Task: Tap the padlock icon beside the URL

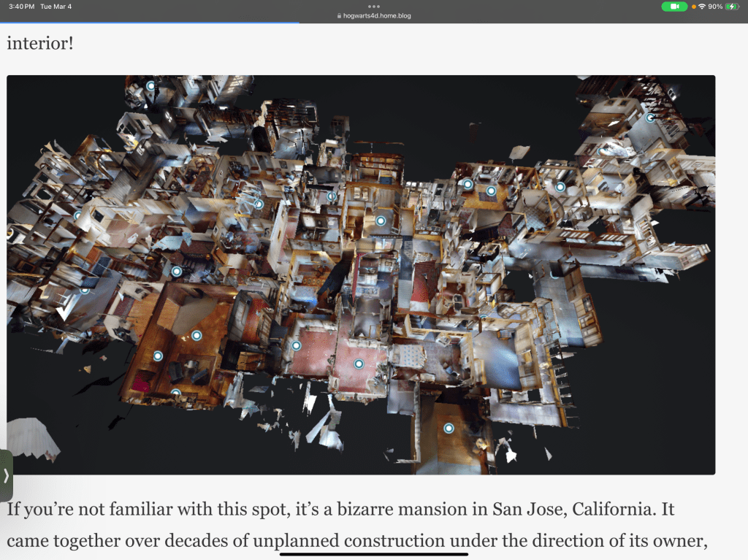Action: [x=338, y=15]
